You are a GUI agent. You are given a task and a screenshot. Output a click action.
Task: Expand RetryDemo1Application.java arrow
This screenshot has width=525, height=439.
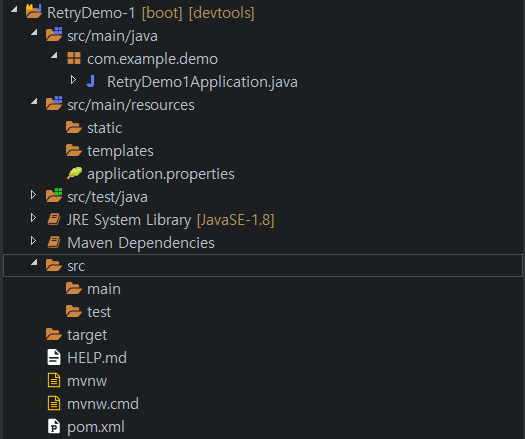point(73,80)
